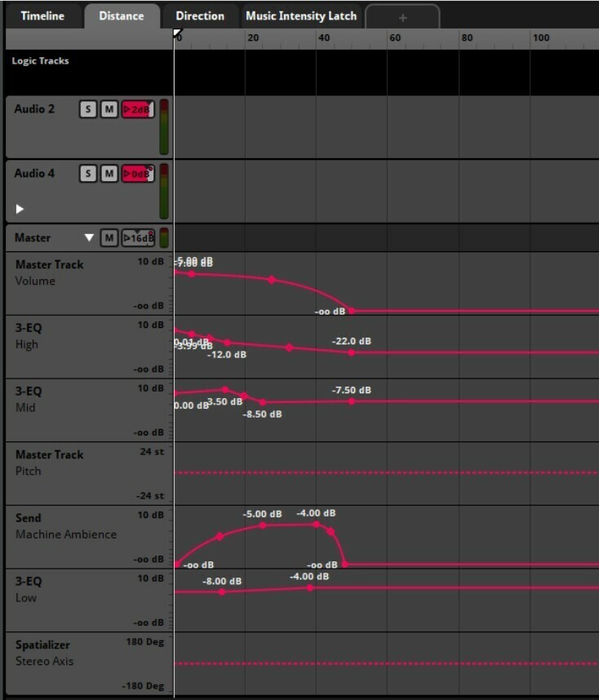Screen dimensions: 599x700
Task: Mute the Audio 2 track
Action: tap(109, 109)
